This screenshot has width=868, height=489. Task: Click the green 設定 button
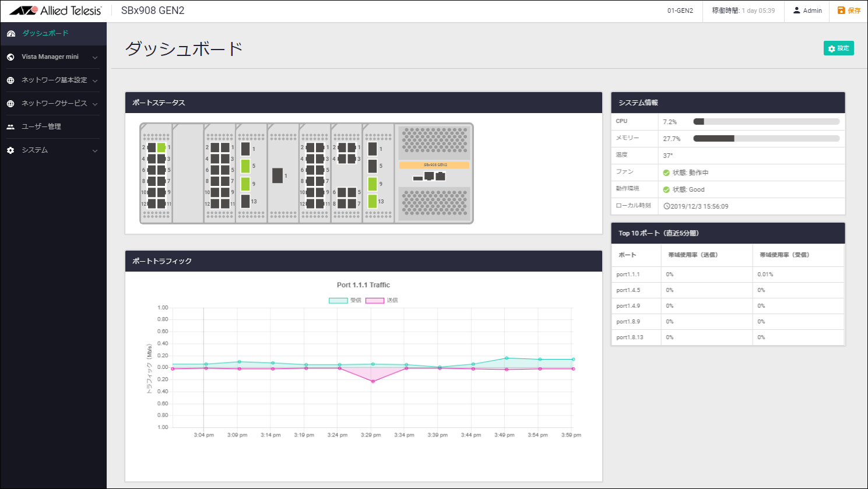coord(838,48)
